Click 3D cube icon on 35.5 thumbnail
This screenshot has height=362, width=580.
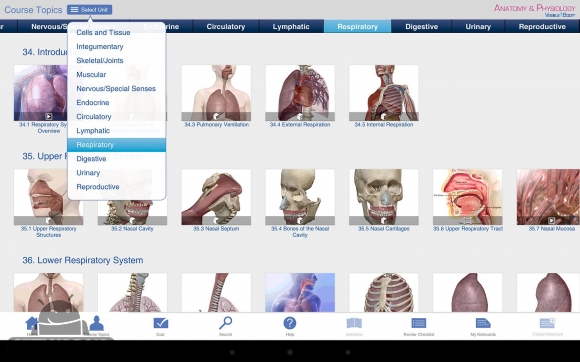click(x=384, y=221)
